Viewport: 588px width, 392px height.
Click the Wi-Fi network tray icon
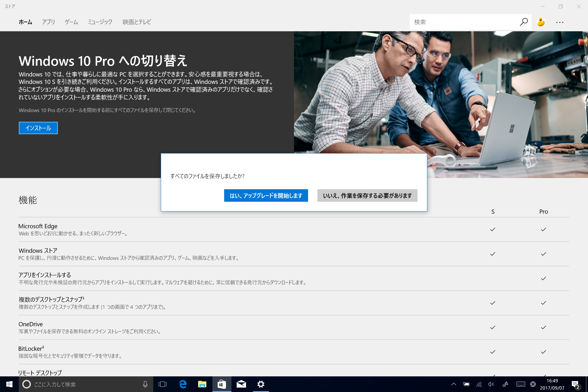[479, 384]
